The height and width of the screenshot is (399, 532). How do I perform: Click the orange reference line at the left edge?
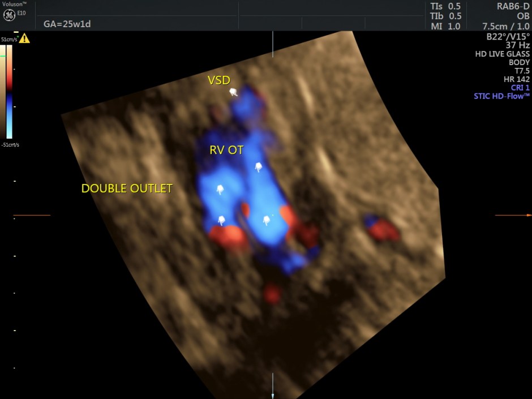pos(32,215)
